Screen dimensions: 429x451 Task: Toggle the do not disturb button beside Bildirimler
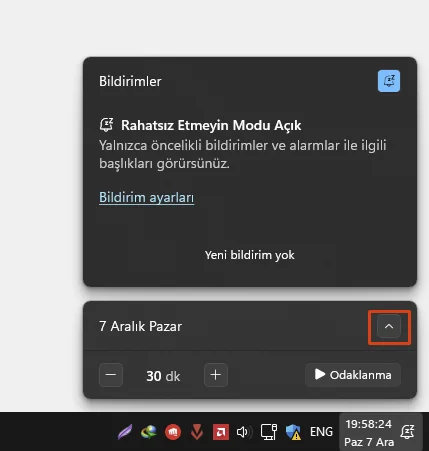point(389,81)
